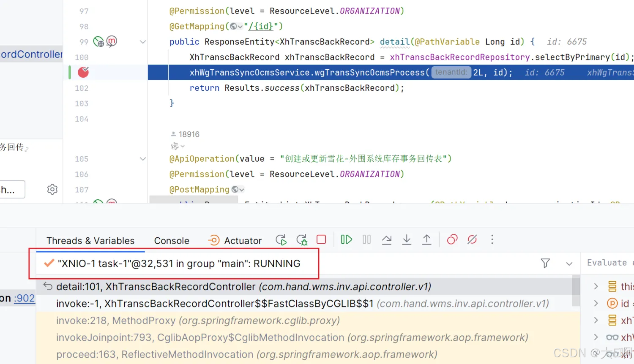Open the :902 link in the stack panel
Viewport: 634px width, 364px height.
[24, 298]
